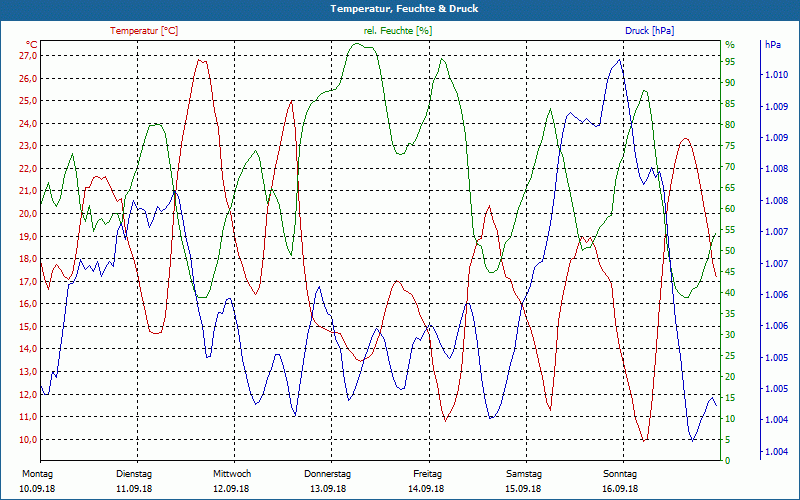The height and width of the screenshot is (500, 800).
Task: Click the date label "12.09.18"
Action: 231,489
